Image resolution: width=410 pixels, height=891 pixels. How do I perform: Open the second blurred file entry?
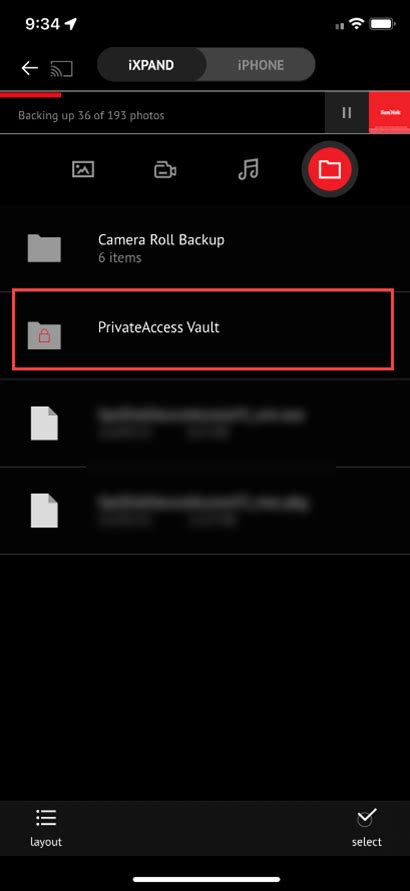[x=205, y=510]
